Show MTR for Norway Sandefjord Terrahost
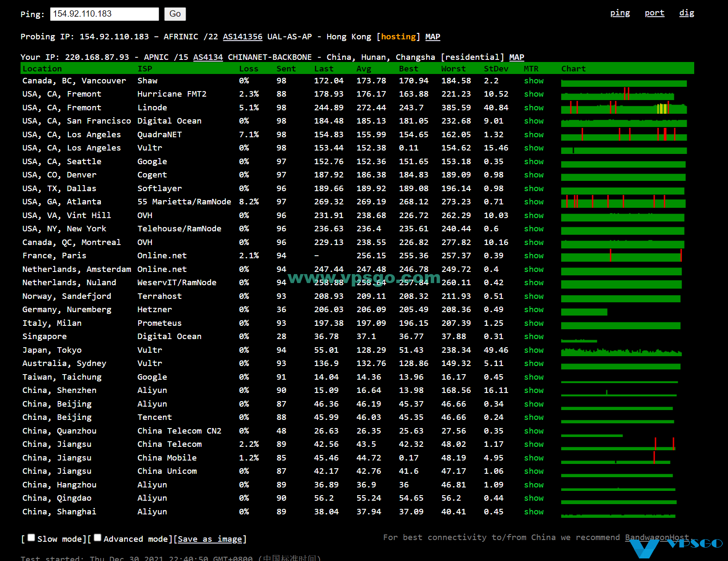This screenshot has width=728, height=561. [x=534, y=296]
